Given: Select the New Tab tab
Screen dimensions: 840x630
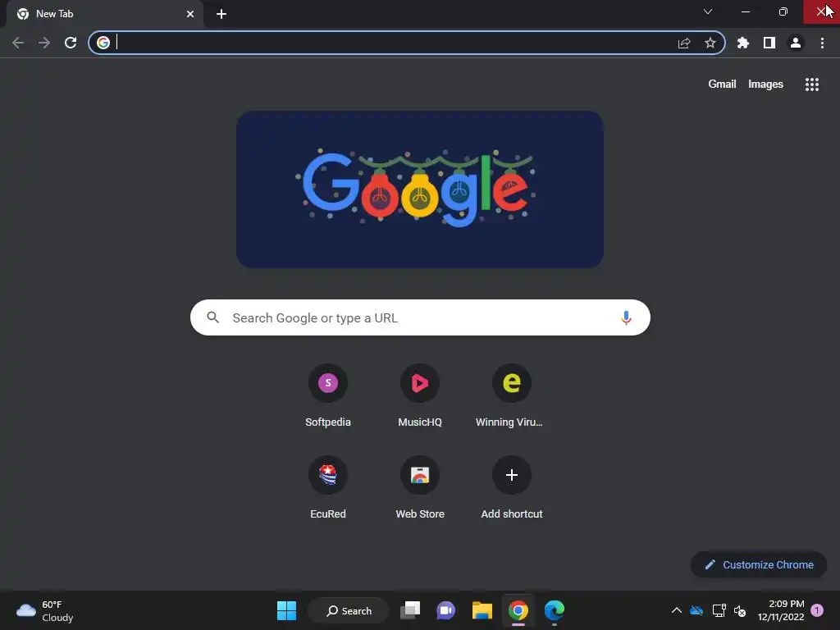Looking at the screenshot, I should click(104, 14).
